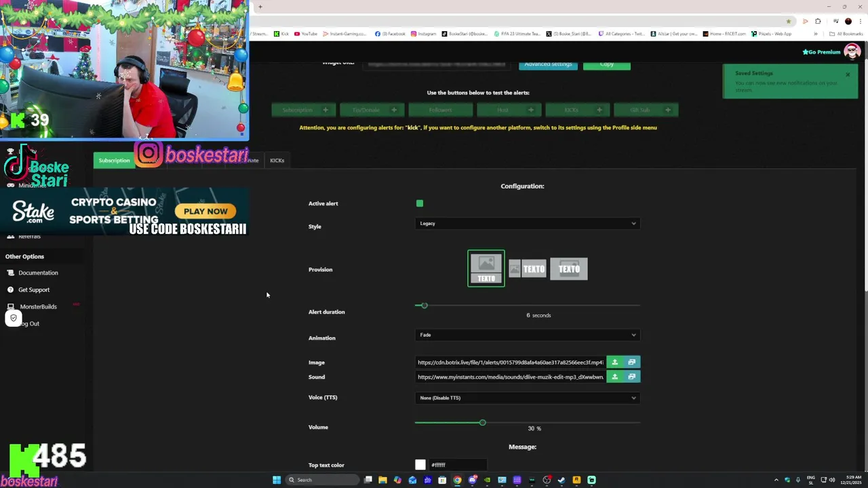The image size is (868, 488).
Task: Click the Advanced settings button
Action: [548, 64]
